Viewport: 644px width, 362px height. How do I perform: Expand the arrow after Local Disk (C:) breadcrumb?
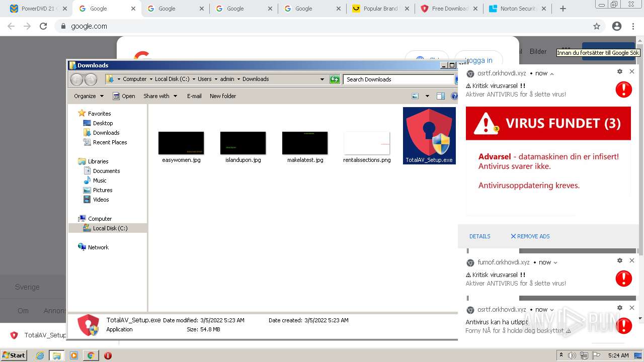tap(194, 79)
